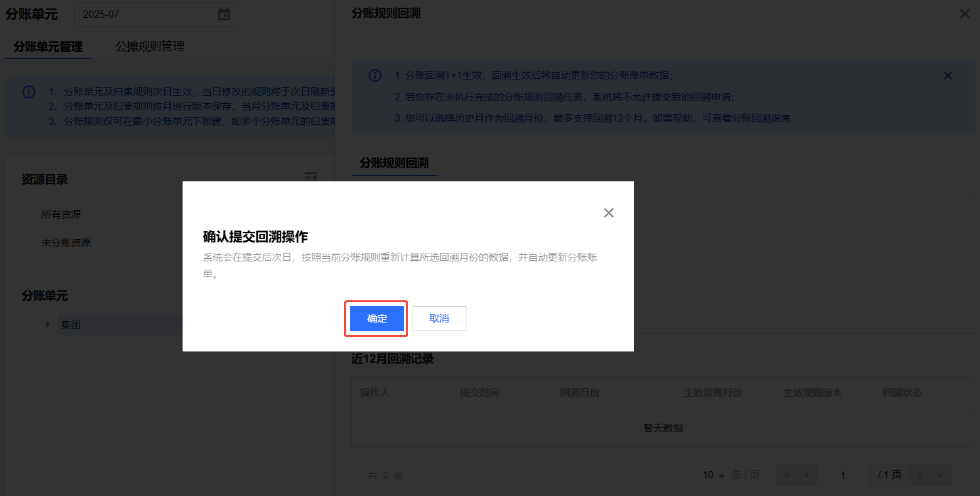Screen dimensions: 980x496
Task: Go to next page icon
Action: coord(921,475)
